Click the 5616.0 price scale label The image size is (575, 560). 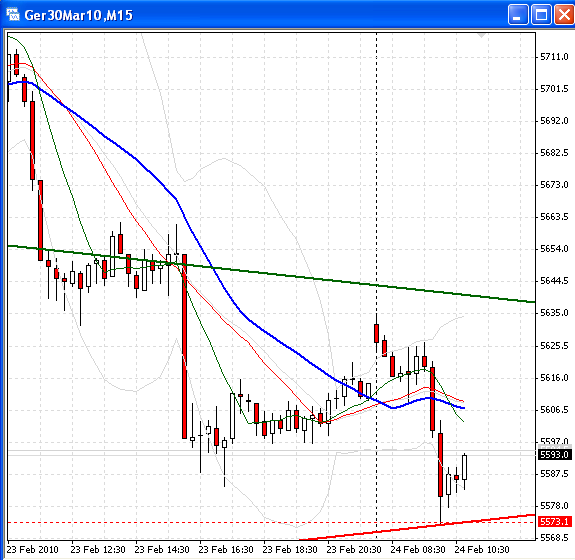coord(554,378)
